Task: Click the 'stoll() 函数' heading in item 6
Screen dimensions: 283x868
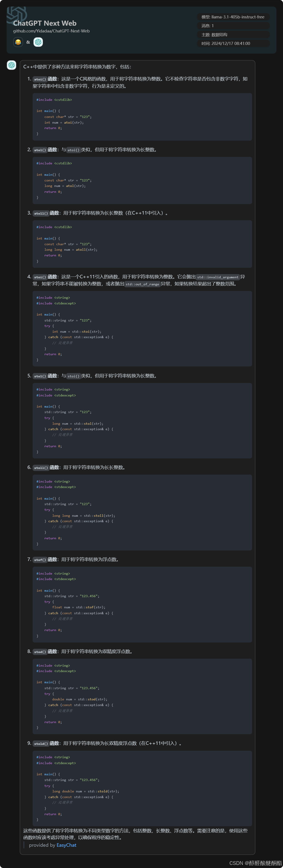Action: (46, 467)
